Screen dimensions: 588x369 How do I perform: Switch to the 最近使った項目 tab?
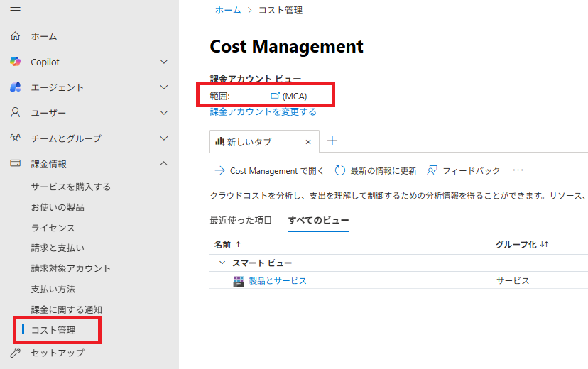coord(241,220)
